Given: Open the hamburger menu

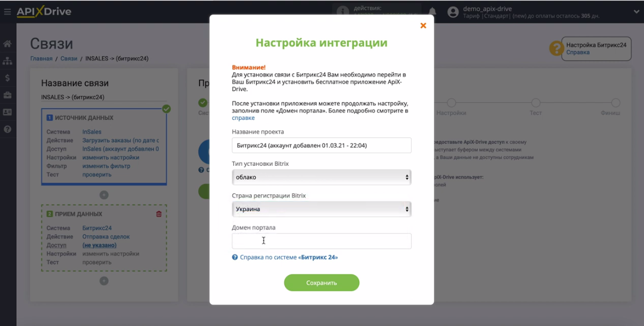Looking at the screenshot, I should click(7, 12).
